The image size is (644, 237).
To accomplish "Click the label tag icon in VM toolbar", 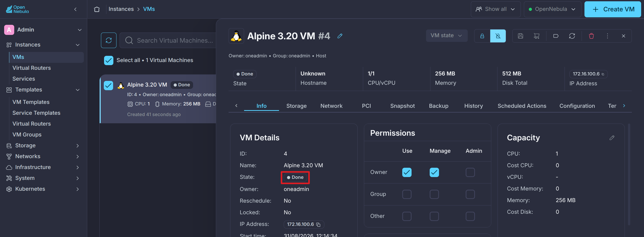I will [x=556, y=36].
